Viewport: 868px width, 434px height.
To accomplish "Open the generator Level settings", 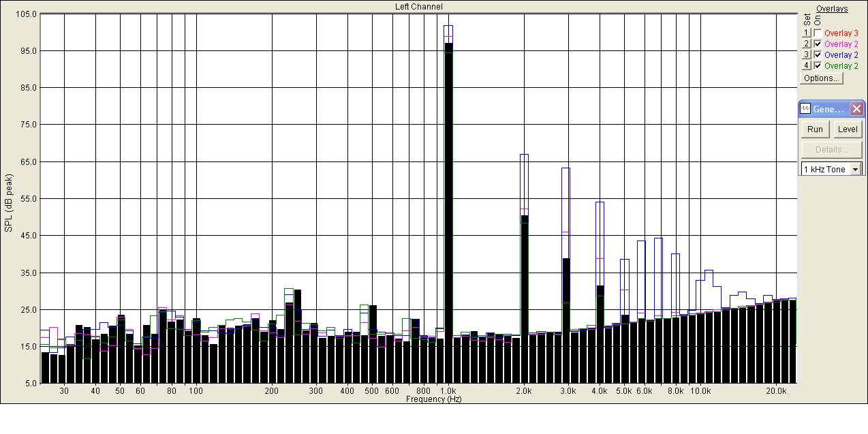I will pos(848,129).
